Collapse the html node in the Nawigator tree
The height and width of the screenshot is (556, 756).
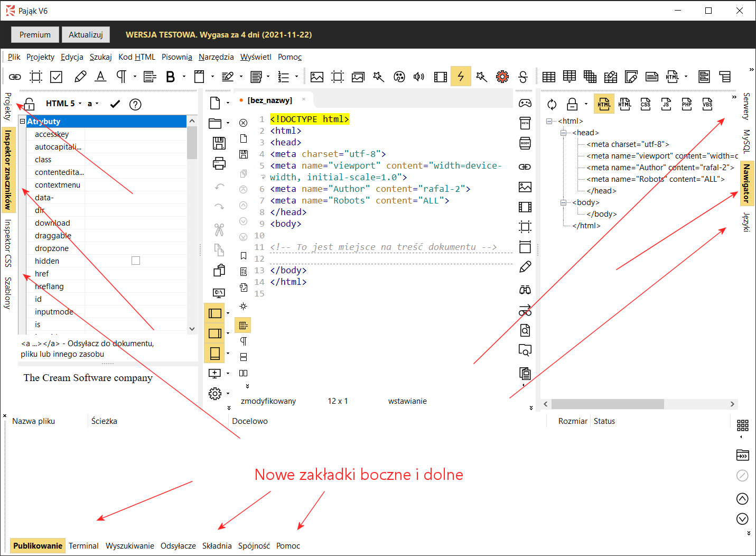click(549, 121)
